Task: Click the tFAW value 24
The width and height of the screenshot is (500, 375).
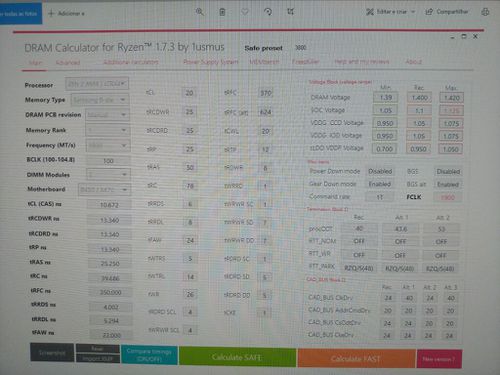Action: click(190, 240)
